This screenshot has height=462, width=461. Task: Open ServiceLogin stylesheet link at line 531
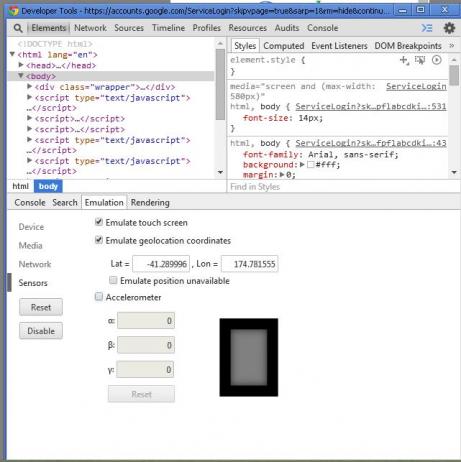tap(371, 106)
